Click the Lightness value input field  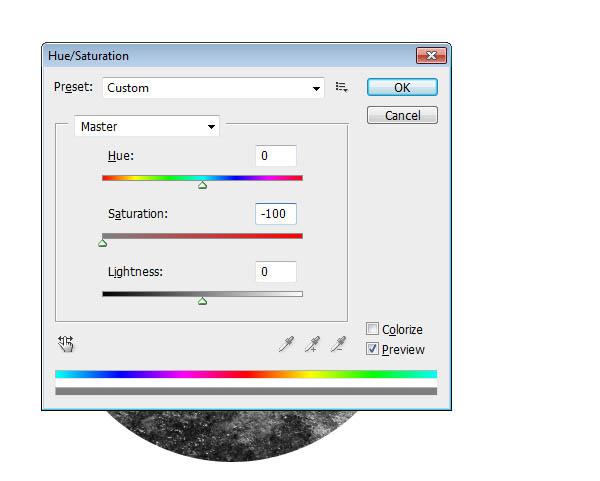coord(276,272)
